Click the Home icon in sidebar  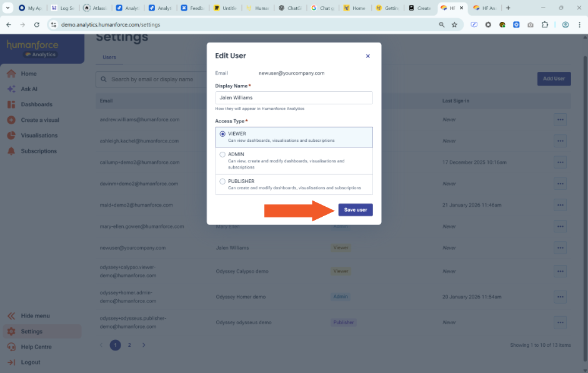(x=11, y=74)
